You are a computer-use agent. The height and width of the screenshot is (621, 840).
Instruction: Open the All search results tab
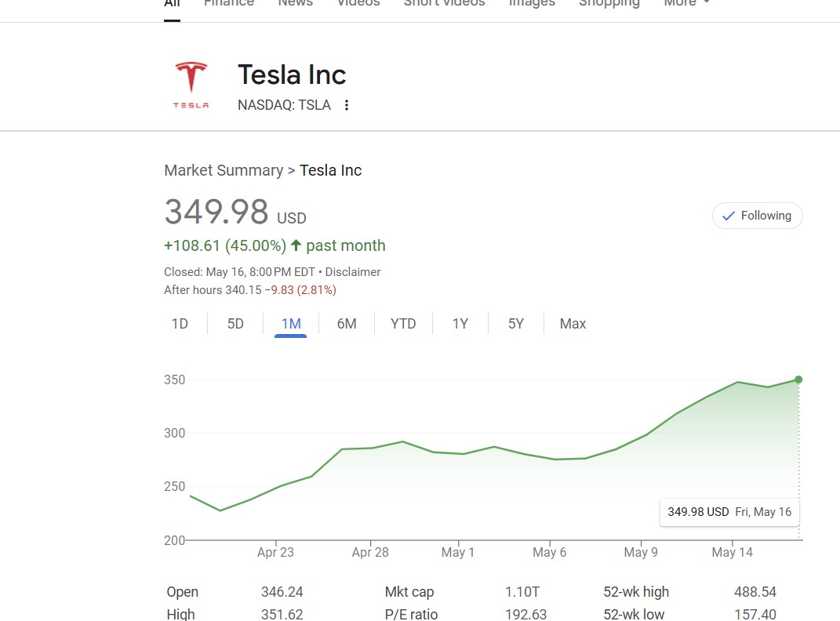coord(172,3)
